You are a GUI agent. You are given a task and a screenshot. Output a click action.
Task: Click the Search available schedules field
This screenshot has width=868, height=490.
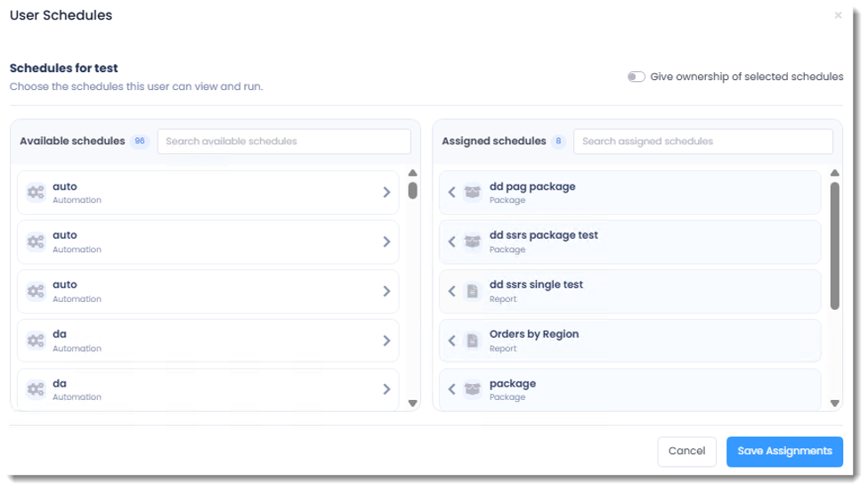point(284,141)
